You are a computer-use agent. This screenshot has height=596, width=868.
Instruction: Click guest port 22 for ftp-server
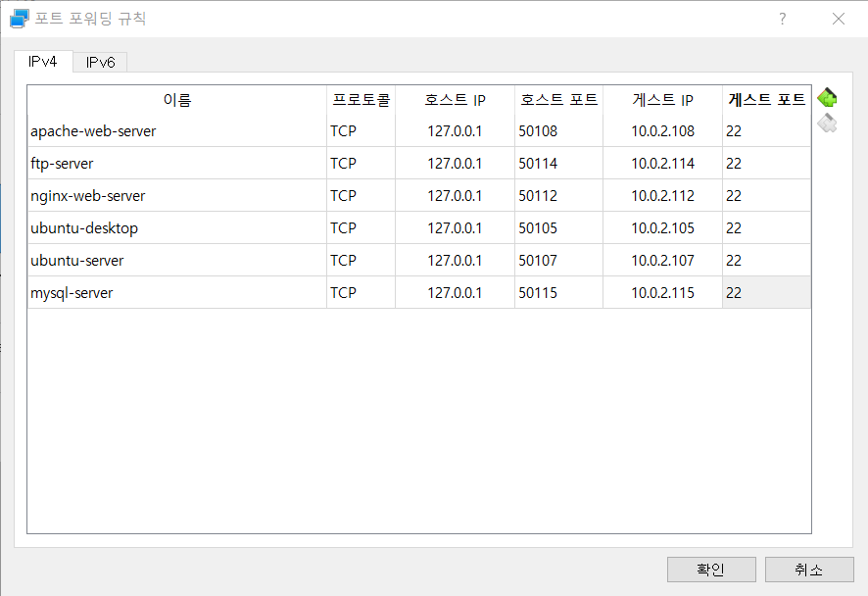(767, 163)
